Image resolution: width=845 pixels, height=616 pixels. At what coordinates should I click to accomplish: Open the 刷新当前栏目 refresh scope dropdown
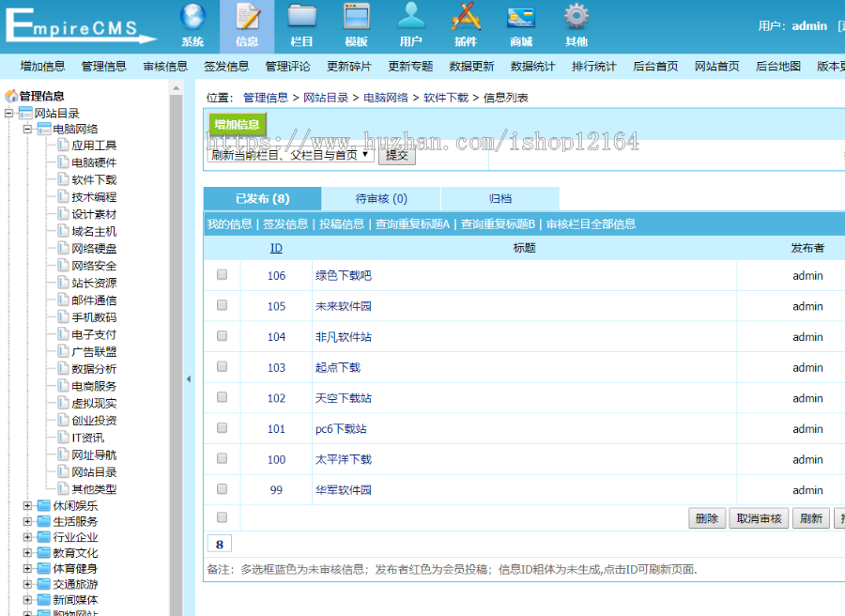[x=290, y=155]
